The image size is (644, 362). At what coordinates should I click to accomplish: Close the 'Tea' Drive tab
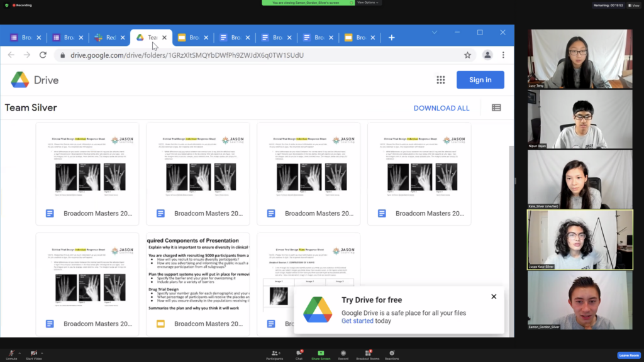point(164,38)
